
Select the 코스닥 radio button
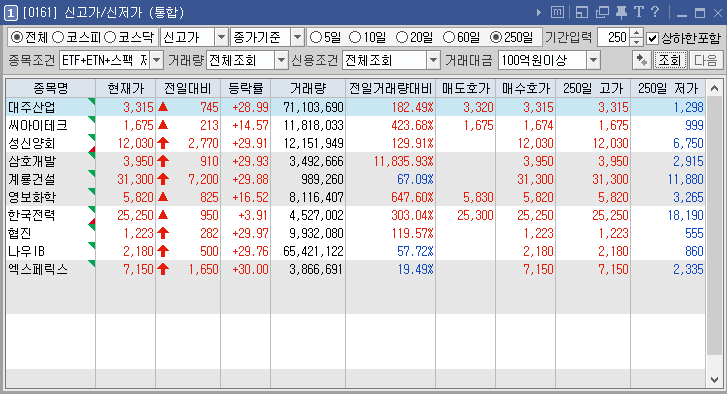pyautogui.click(x=110, y=37)
